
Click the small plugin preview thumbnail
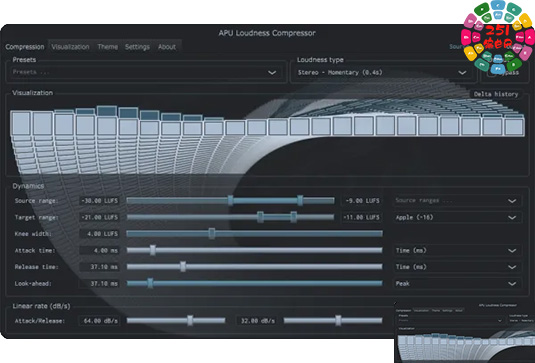click(464, 332)
